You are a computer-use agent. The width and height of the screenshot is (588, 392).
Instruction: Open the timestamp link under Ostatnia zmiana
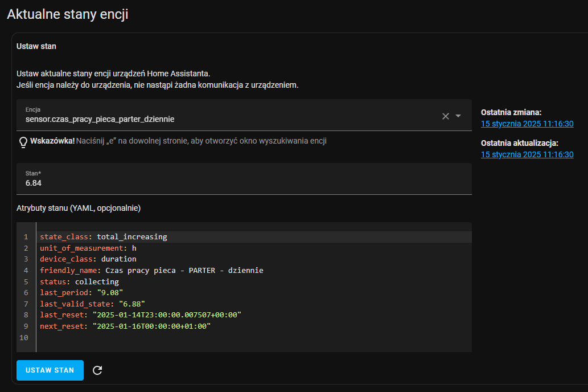coord(527,124)
